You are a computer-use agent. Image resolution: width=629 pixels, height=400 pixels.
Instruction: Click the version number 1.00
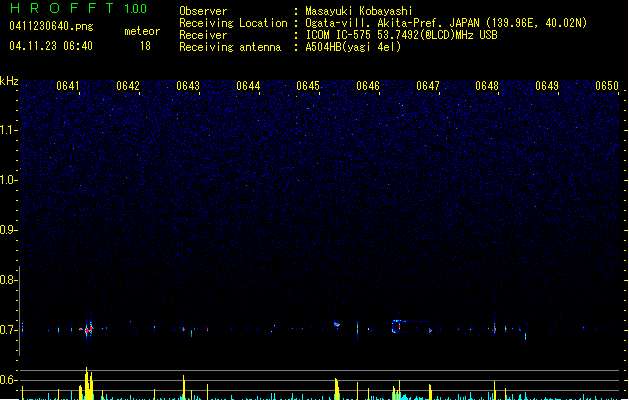pyautogui.click(x=136, y=9)
